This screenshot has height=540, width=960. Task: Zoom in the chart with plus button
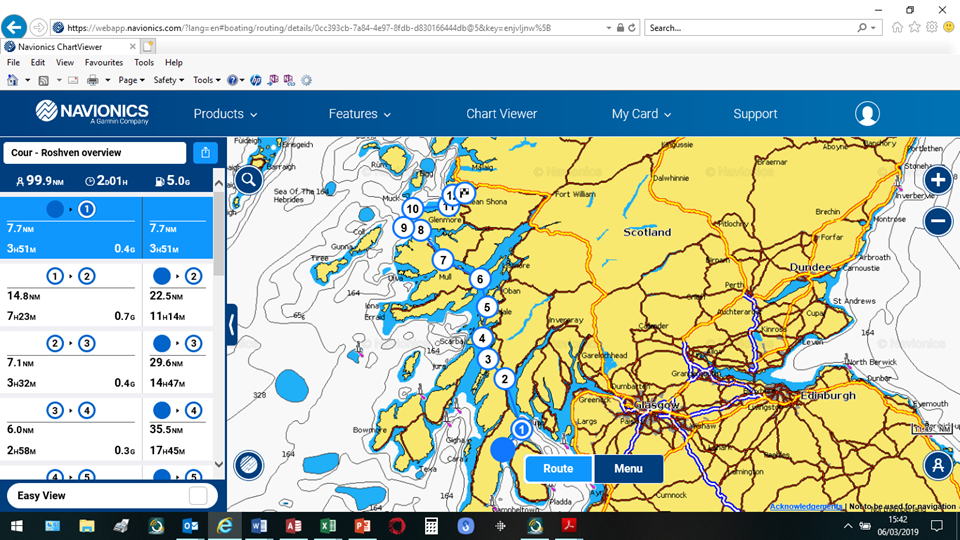pyautogui.click(x=938, y=180)
